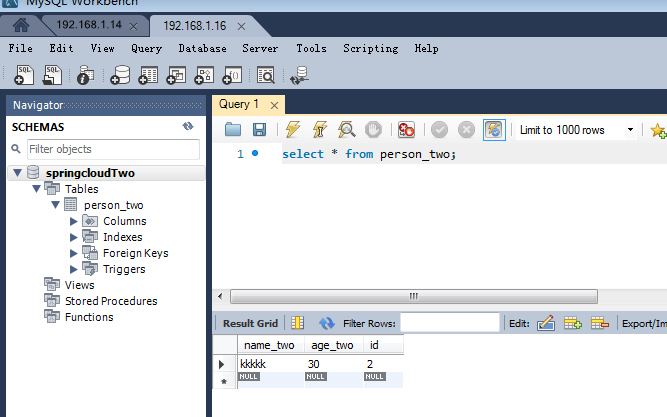
Task: Create a new stored procedure
Action: coord(204,75)
